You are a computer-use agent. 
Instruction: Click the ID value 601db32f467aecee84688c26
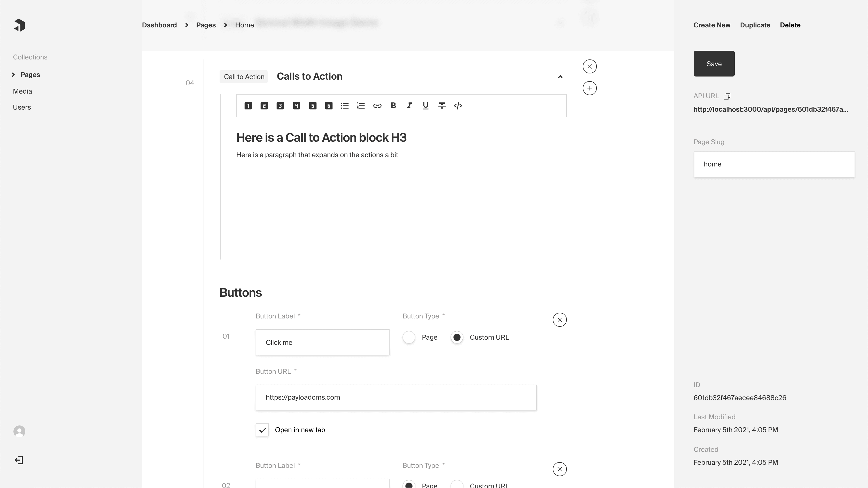[x=740, y=398]
